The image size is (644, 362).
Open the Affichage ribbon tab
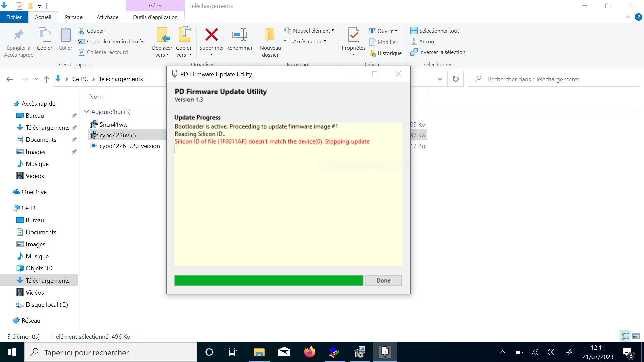pyautogui.click(x=107, y=17)
